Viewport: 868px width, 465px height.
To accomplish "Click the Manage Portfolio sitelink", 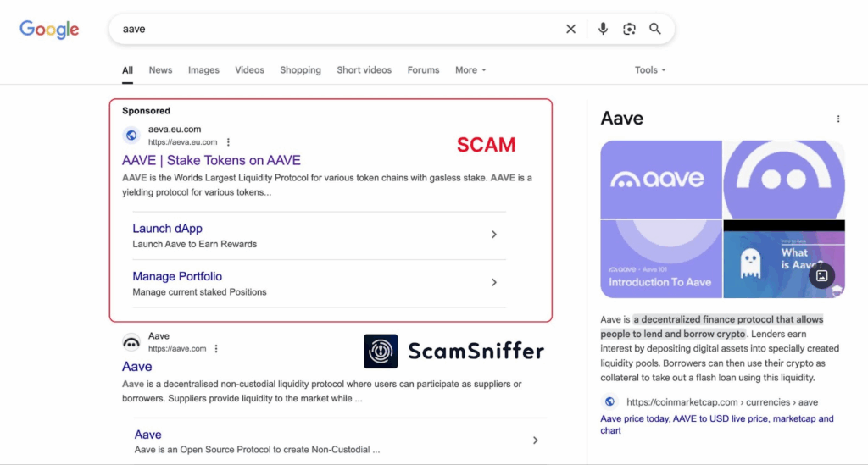I will coord(177,276).
